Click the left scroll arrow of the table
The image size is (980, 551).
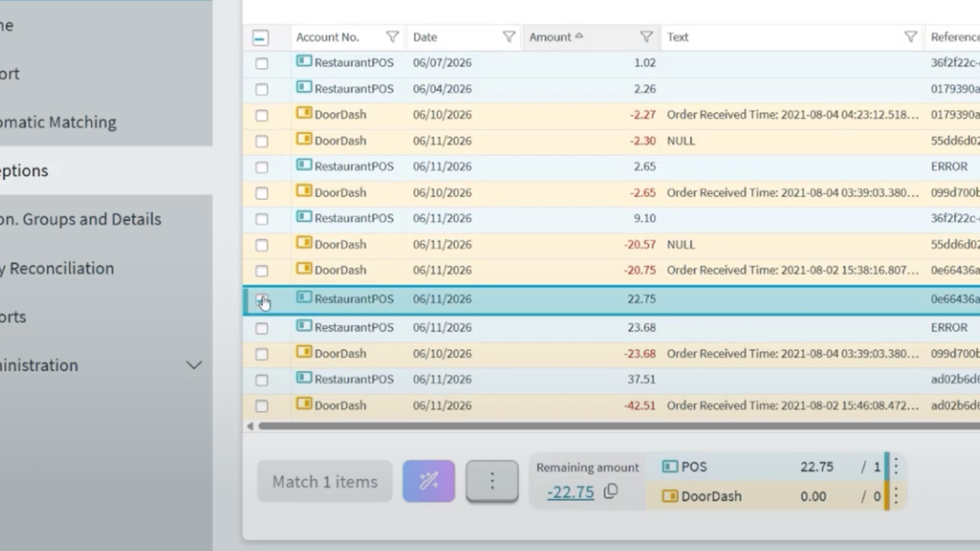250,426
